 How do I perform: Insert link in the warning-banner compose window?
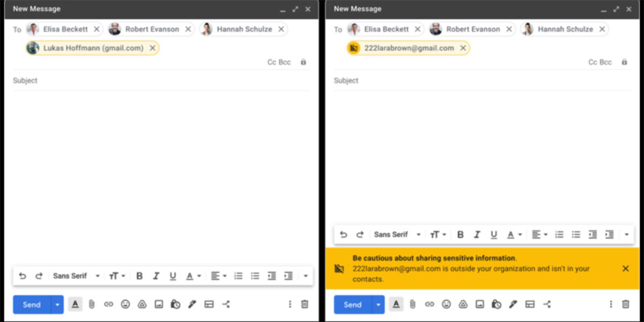(x=429, y=304)
